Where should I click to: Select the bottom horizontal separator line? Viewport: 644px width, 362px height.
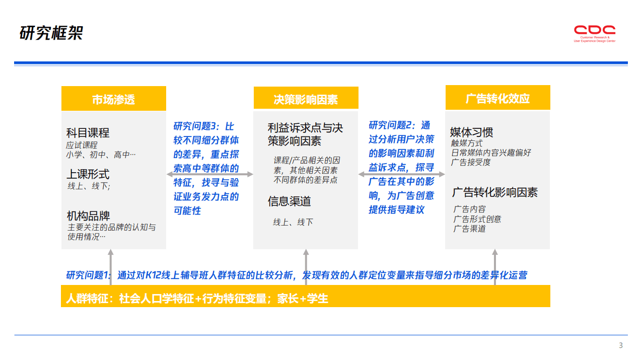(x=322, y=334)
